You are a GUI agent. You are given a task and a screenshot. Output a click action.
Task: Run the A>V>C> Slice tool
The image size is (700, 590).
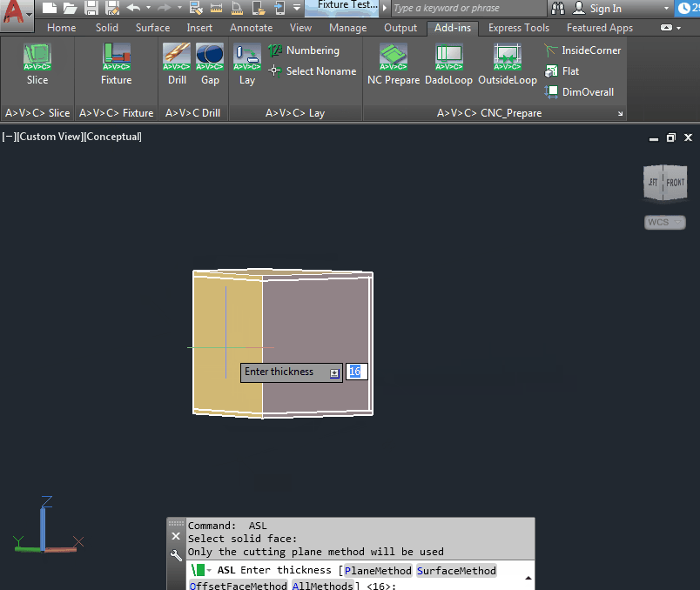tap(37, 64)
